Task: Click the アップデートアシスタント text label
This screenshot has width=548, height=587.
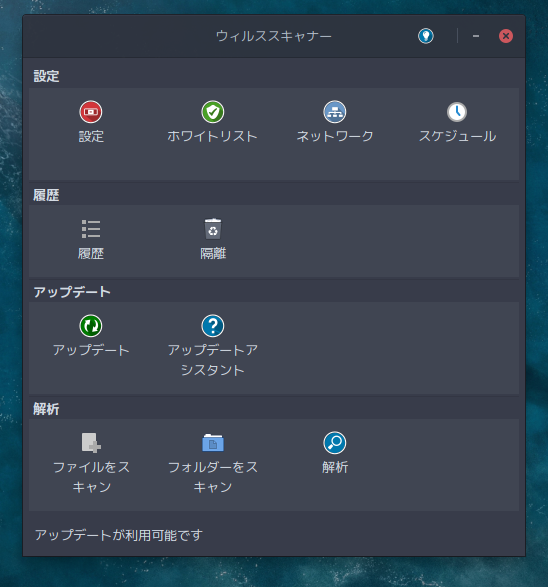Action: (213, 360)
